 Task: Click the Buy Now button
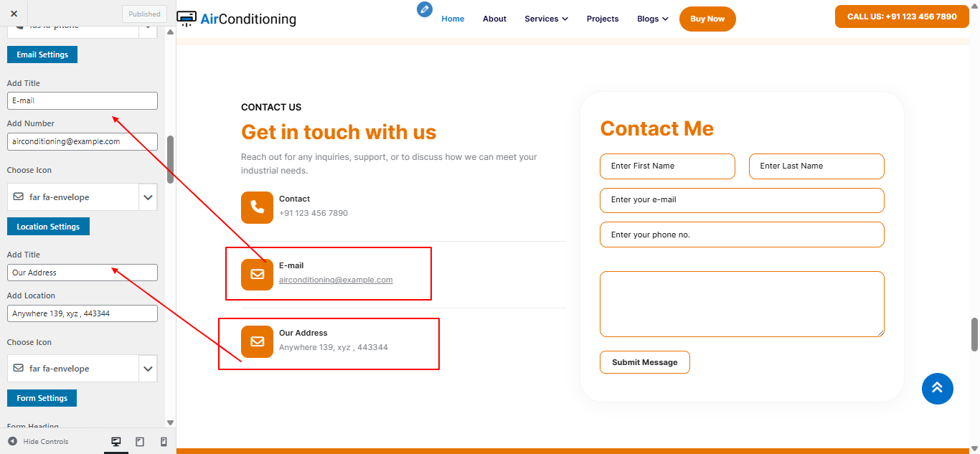pyautogui.click(x=707, y=19)
